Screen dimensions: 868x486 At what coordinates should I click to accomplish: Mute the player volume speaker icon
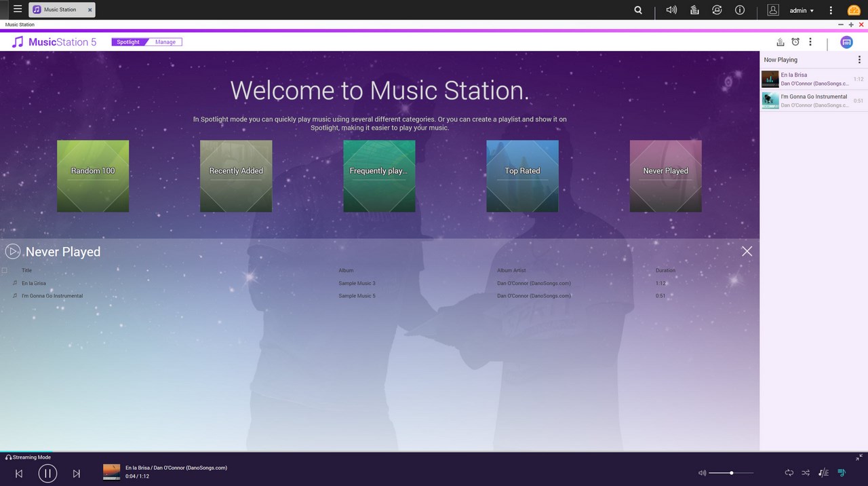coord(702,472)
